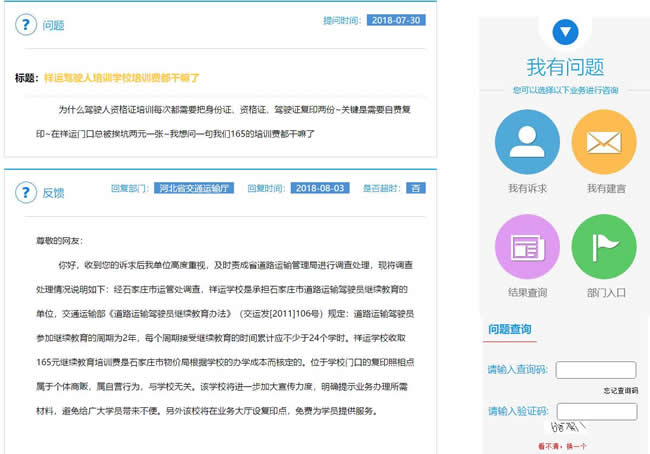Click the yellow title 祥运驾驶人培训学校培训费都干嘛了
Image resolution: width=650 pixels, height=454 pixels.
[121, 78]
